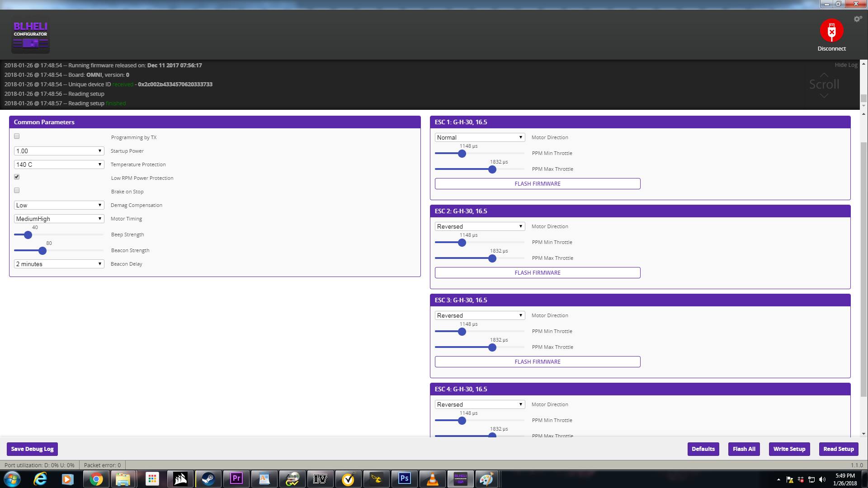The image size is (868, 488).
Task: Click the BLHeli Configurator logo
Action: 30,37
